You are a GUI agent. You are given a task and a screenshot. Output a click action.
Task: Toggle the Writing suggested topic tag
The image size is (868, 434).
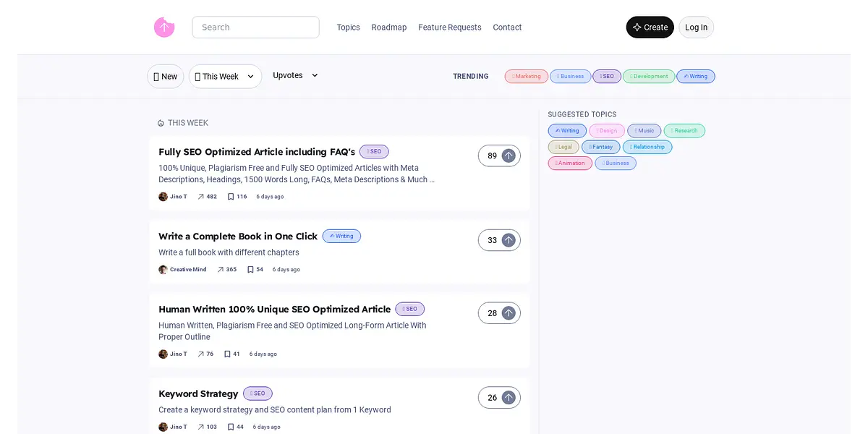pos(567,131)
